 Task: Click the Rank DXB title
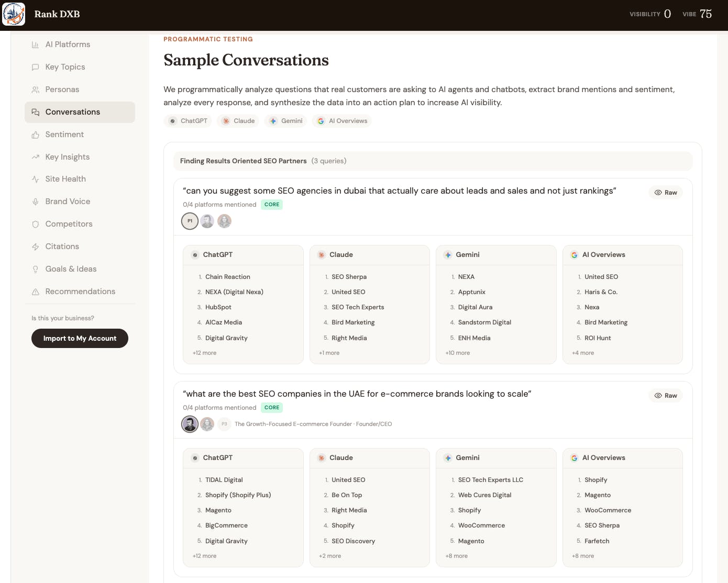57,14
